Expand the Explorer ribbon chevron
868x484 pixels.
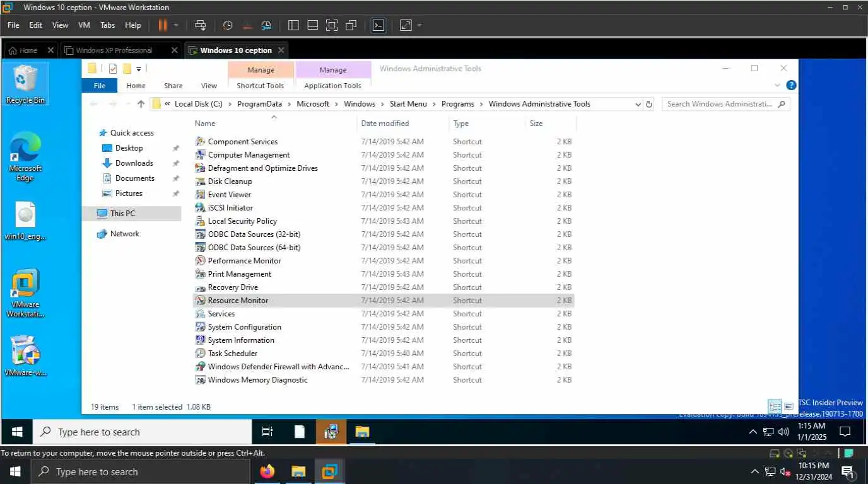point(777,85)
